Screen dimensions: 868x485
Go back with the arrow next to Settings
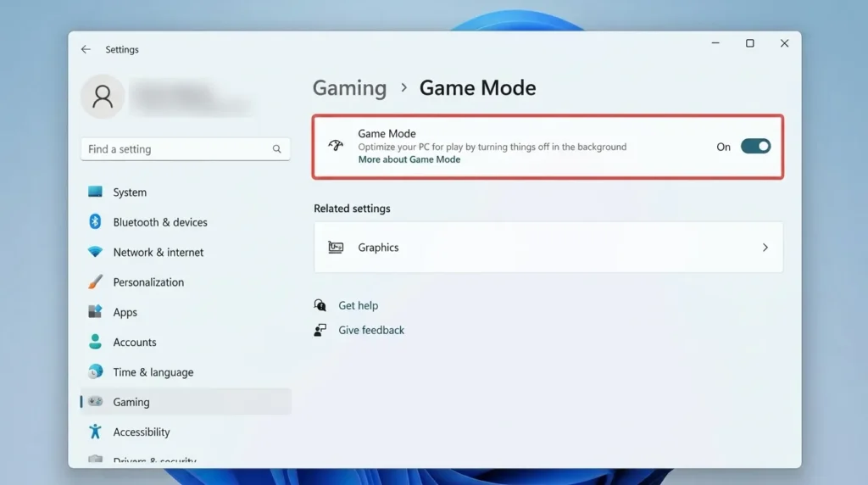(86, 49)
